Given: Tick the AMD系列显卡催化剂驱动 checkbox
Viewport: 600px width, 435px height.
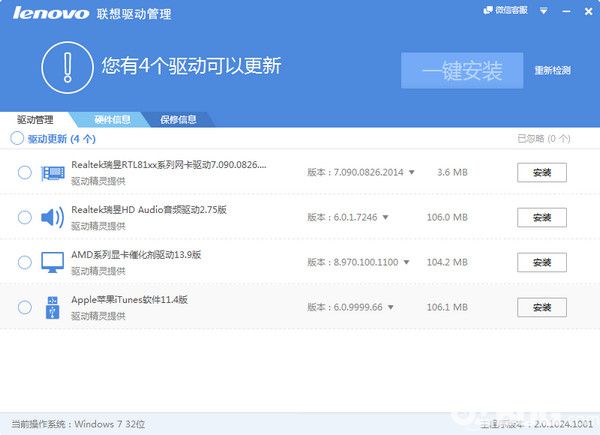Looking at the screenshot, I should pyautogui.click(x=25, y=262).
